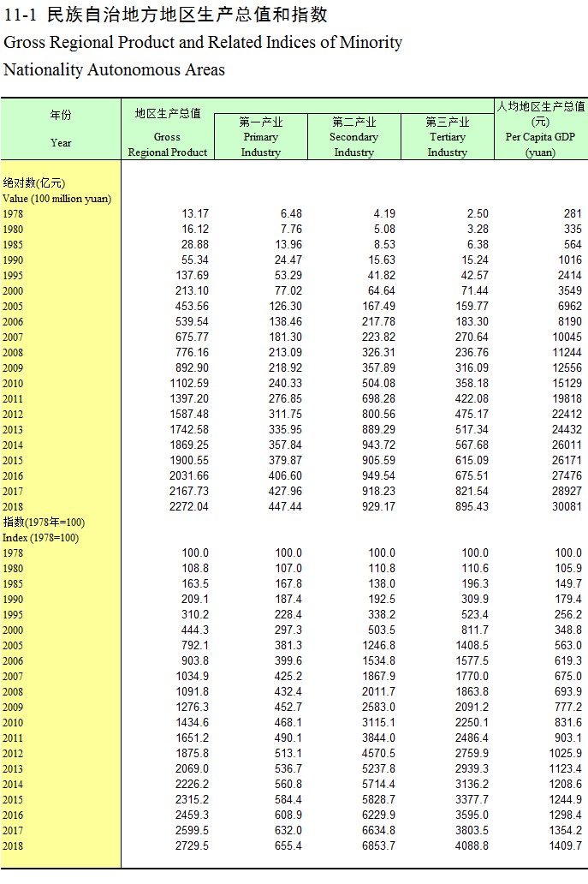The image size is (588, 884).
Task: Click the secondary industry index 338.2
Action: tap(382, 614)
